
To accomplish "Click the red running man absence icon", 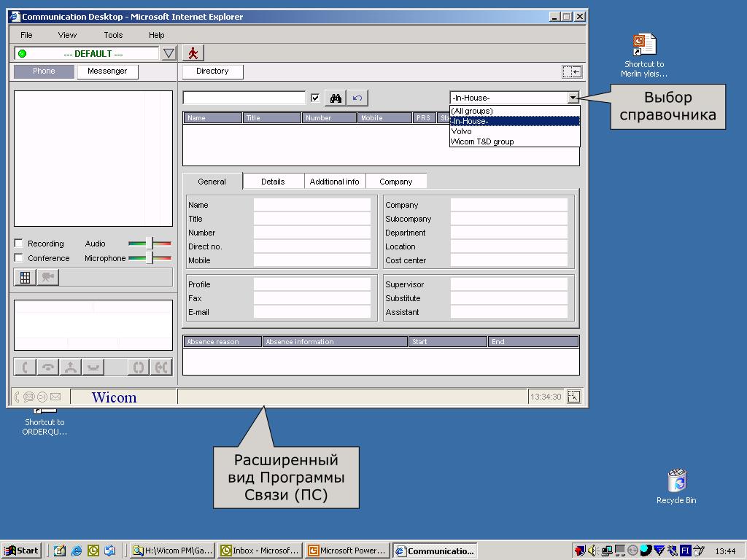I will [x=193, y=53].
